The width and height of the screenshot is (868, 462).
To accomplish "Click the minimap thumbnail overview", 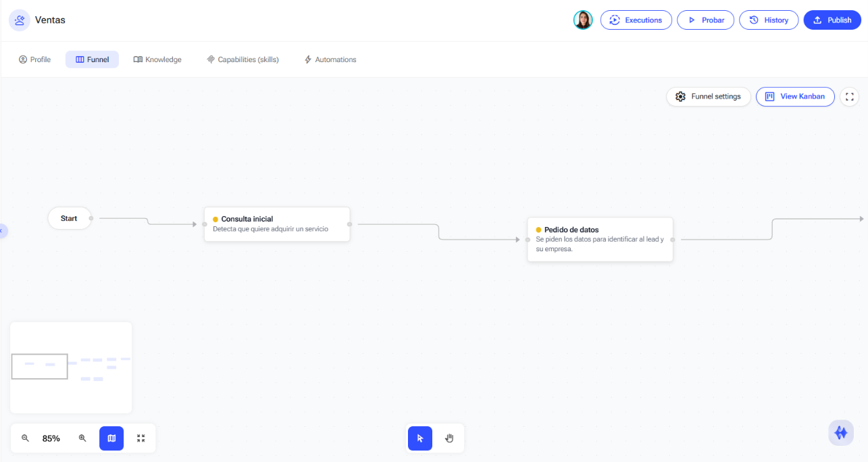I will pyautogui.click(x=71, y=367).
